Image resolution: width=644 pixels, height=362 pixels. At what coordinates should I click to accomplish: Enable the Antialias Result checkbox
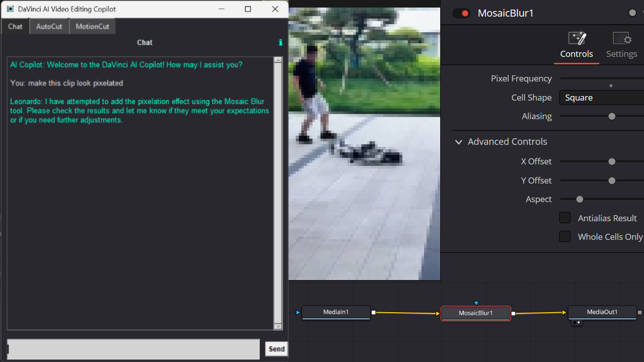(565, 218)
